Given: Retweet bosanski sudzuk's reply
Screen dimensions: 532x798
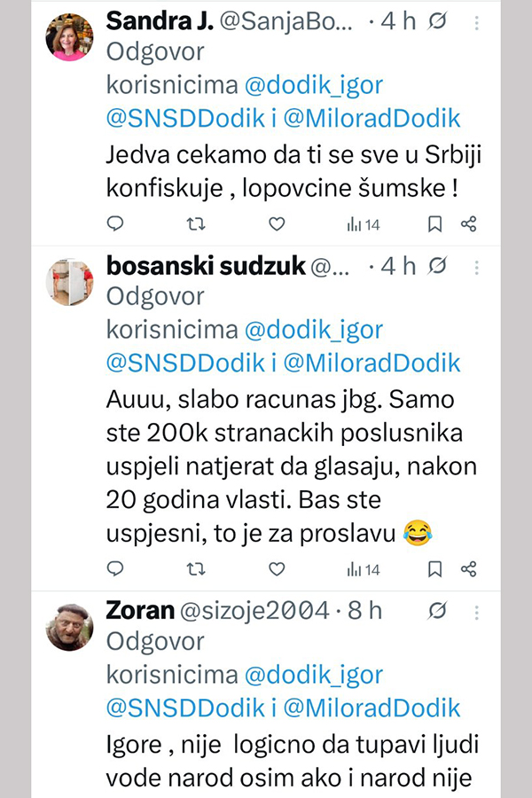Looking at the screenshot, I should [x=198, y=568].
